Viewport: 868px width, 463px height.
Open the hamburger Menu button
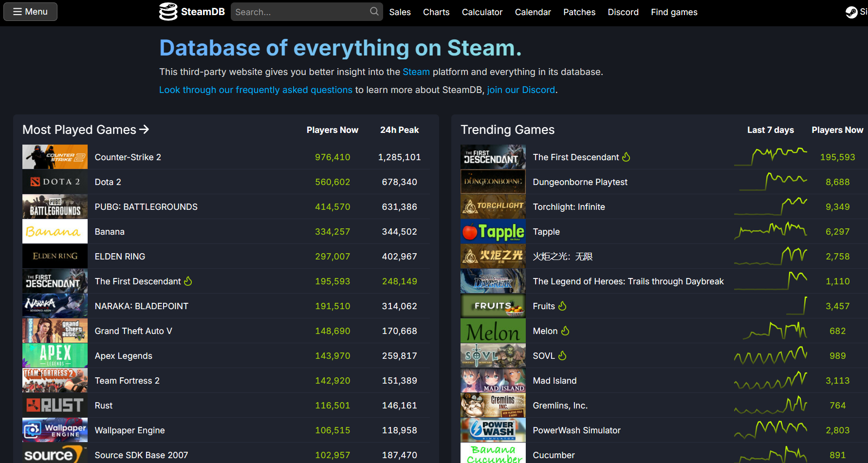tap(30, 12)
